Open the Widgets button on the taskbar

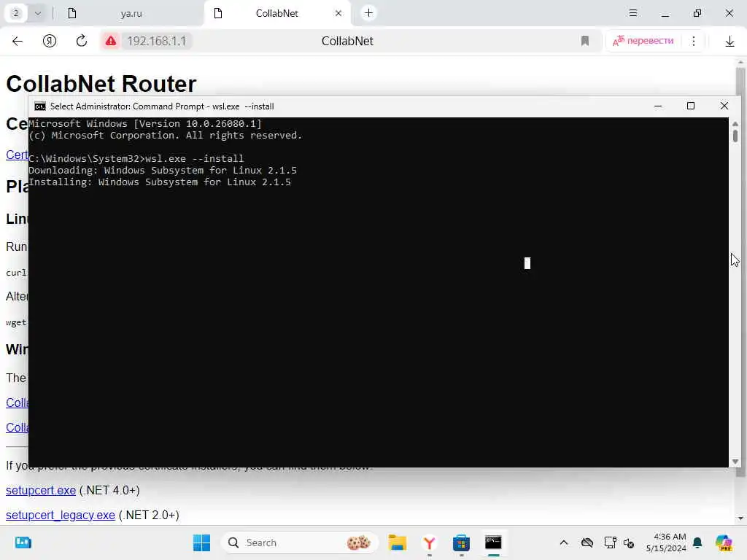tap(23, 542)
